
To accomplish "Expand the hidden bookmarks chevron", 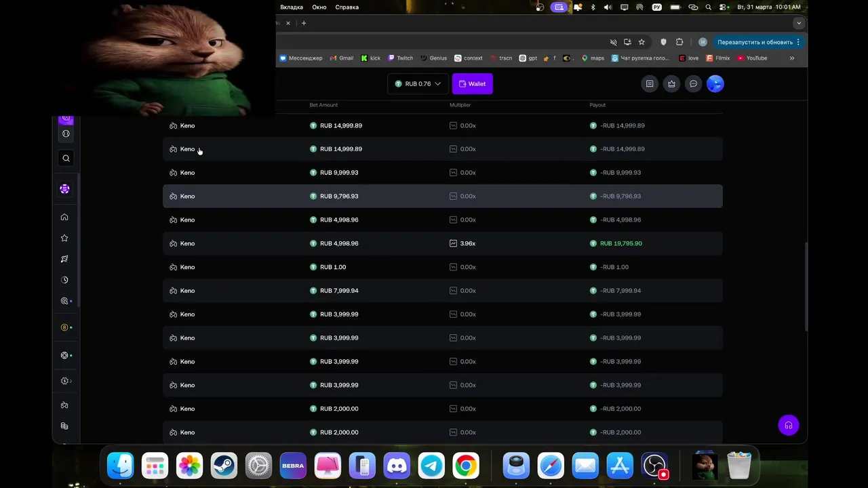I will tap(791, 58).
